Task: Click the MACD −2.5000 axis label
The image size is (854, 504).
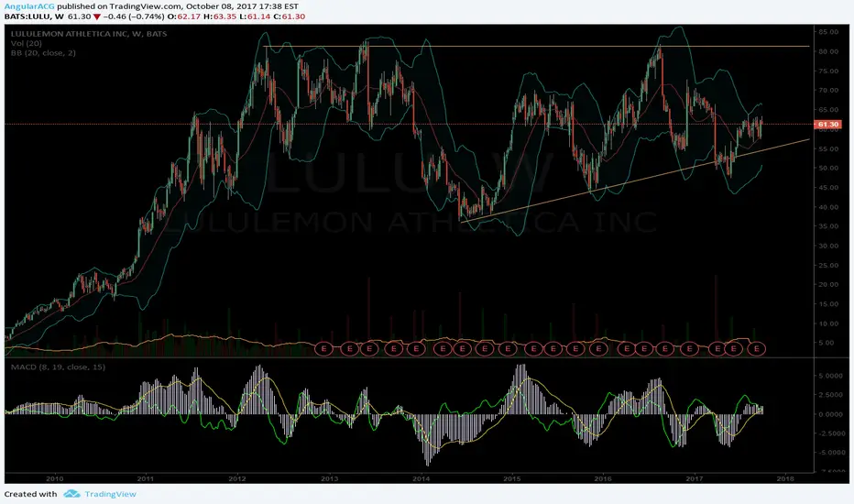Action: pos(831,433)
